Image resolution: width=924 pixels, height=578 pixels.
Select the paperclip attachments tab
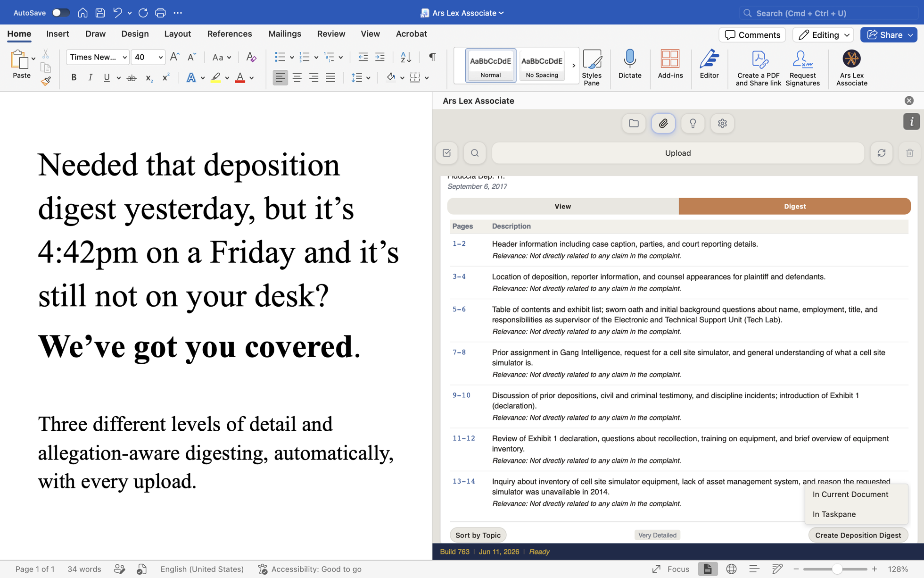pos(663,124)
